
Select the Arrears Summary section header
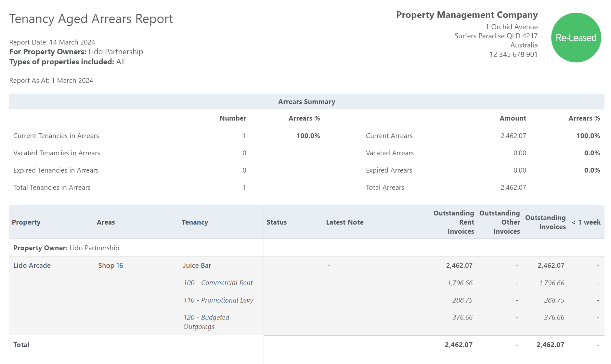[x=306, y=101]
